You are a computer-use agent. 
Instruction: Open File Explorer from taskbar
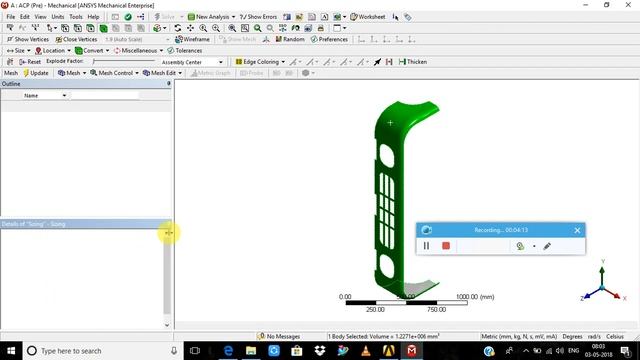[x=251, y=351]
